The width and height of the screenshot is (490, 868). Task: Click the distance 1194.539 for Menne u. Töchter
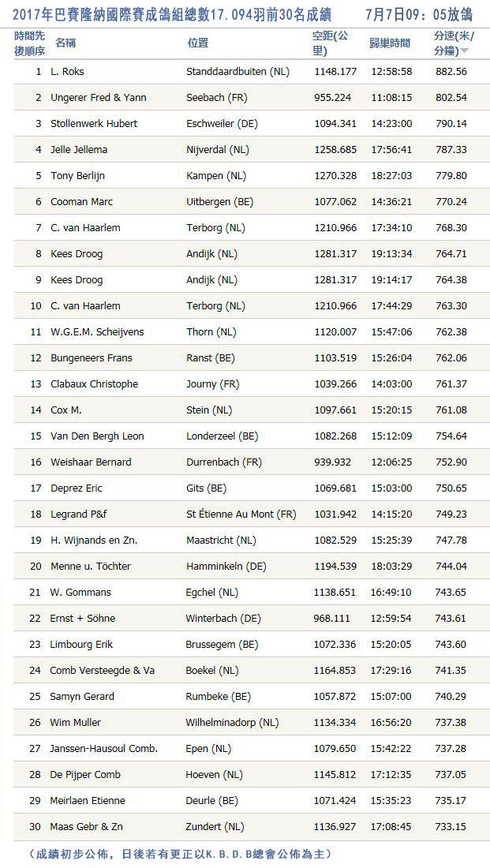coord(335,566)
